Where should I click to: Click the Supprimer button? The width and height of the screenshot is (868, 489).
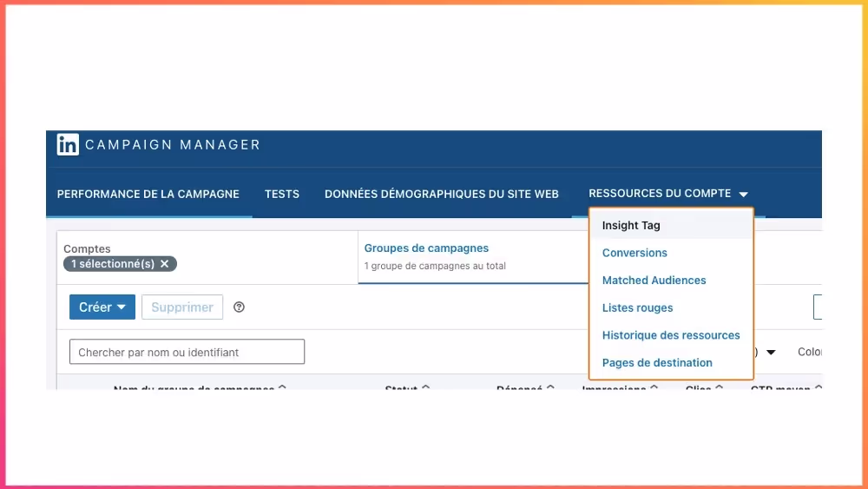[182, 307]
